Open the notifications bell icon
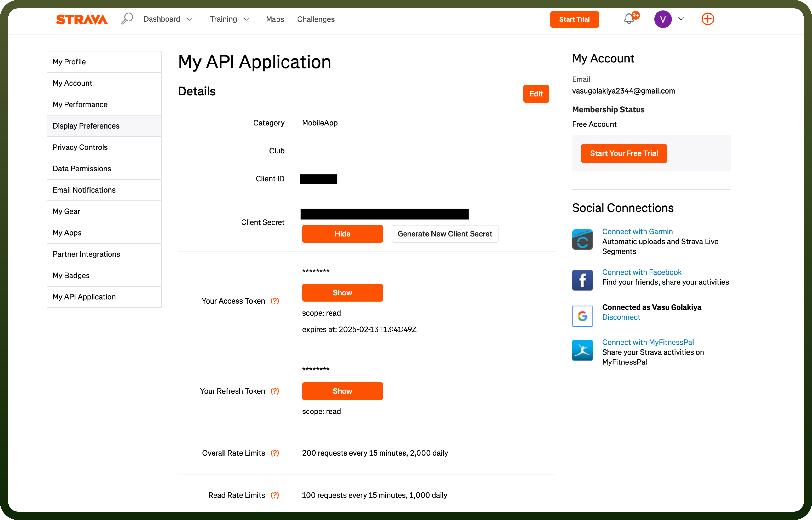Image resolution: width=812 pixels, height=520 pixels. click(629, 19)
